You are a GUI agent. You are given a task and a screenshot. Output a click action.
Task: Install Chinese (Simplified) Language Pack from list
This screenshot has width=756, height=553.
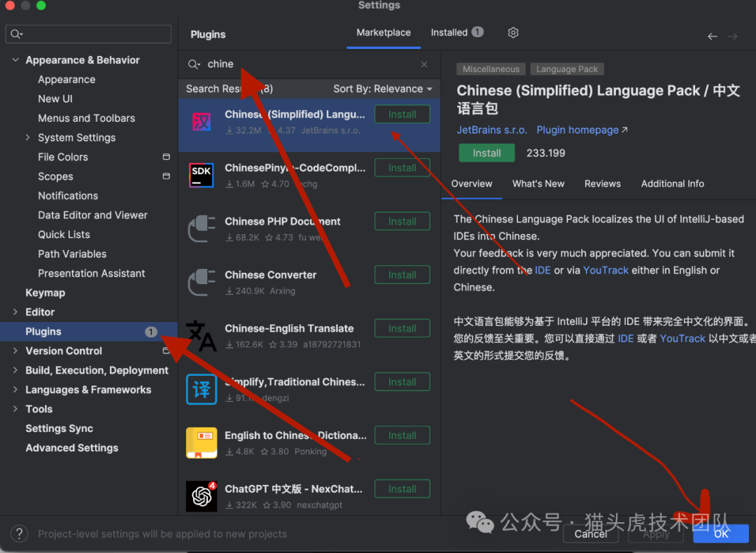pyautogui.click(x=402, y=114)
